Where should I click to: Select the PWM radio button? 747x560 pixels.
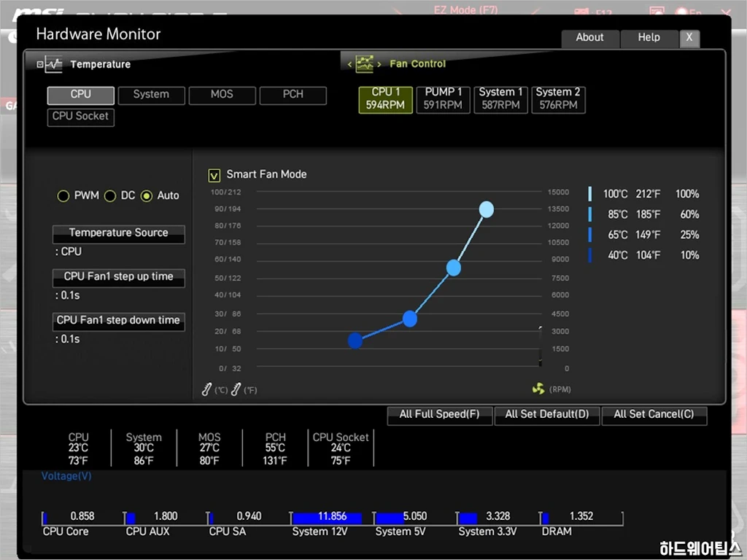(63, 195)
